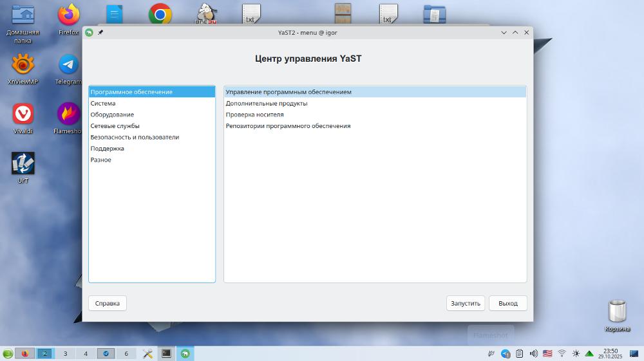The width and height of the screenshot is (644, 361).
Task: Open the sheep-logo application desktop icon
Action: click(206, 13)
